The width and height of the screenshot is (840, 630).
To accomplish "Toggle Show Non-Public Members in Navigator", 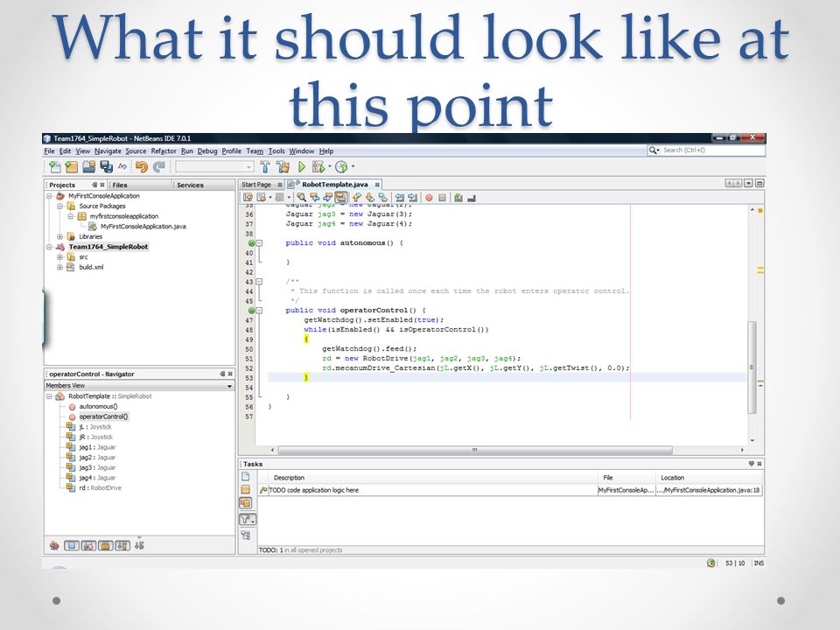I will pyautogui.click(x=106, y=545).
